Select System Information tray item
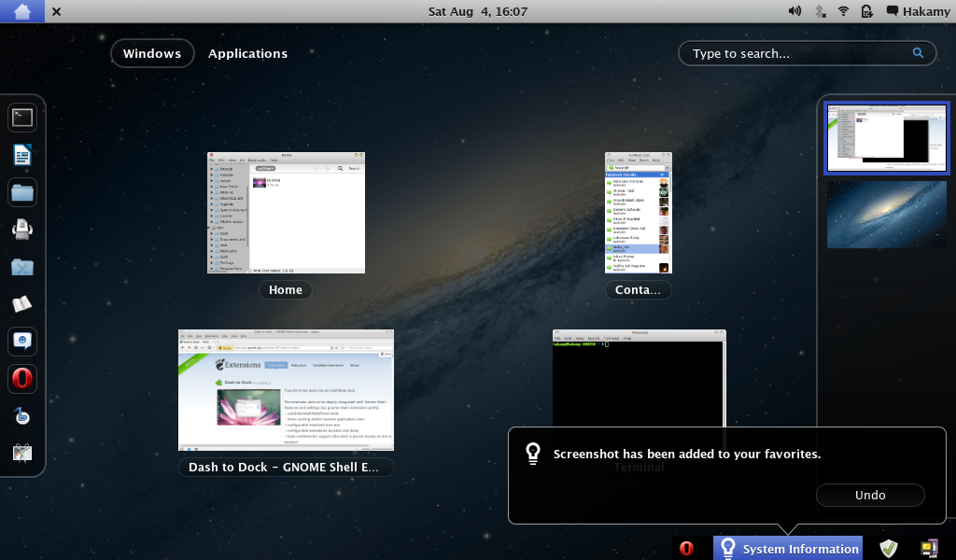Viewport: 956px width, 560px height. point(788,549)
